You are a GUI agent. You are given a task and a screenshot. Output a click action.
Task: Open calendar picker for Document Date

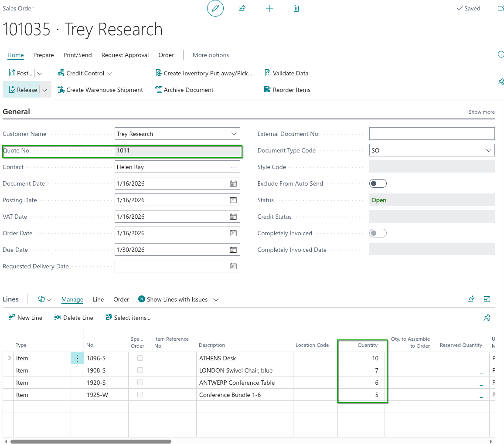point(233,183)
